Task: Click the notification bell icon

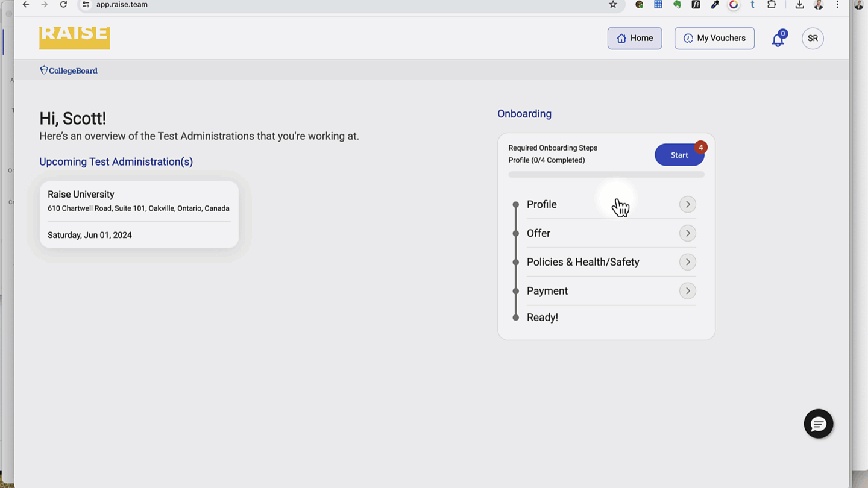Action: (x=778, y=39)
